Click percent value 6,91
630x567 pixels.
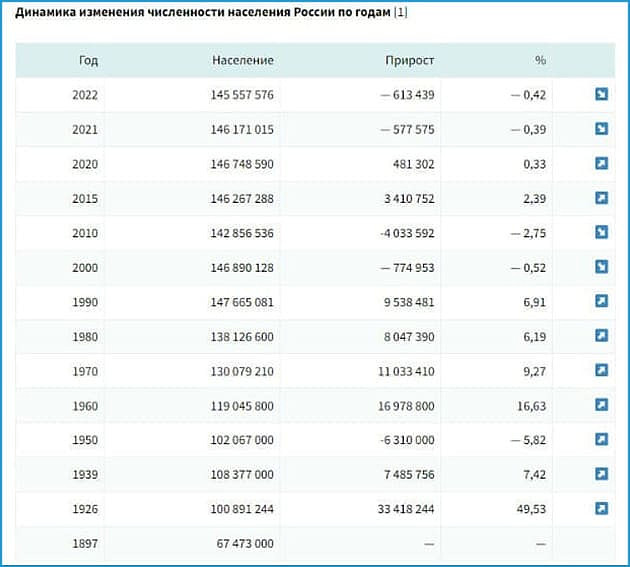point(534,302)
